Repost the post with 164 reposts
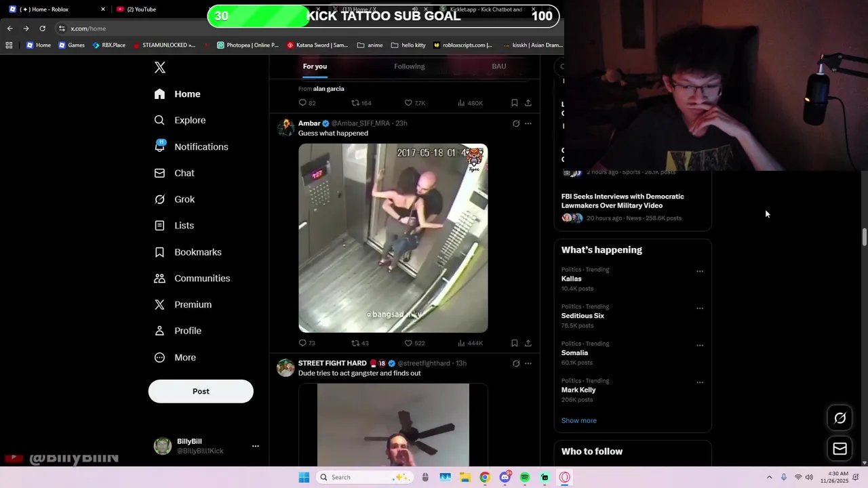 [361, 103]
